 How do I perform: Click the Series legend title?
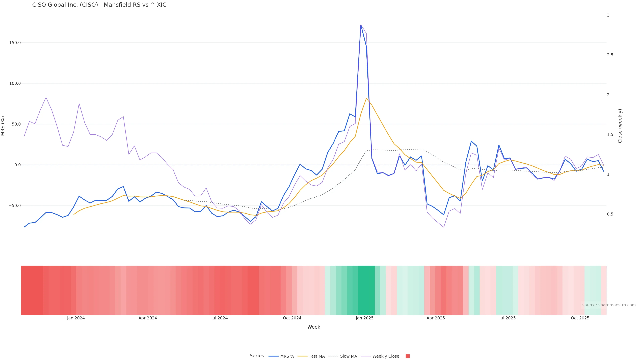(257, 356)
